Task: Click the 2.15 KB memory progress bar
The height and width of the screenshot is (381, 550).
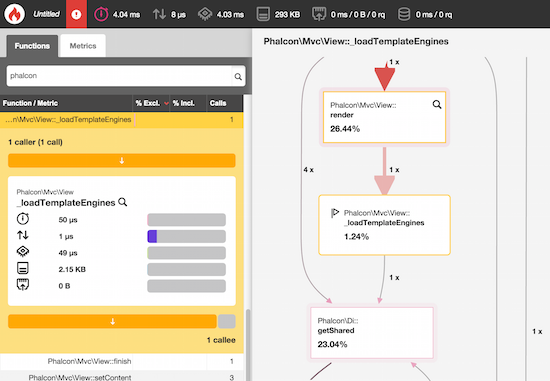Action: tap(186, 269)
